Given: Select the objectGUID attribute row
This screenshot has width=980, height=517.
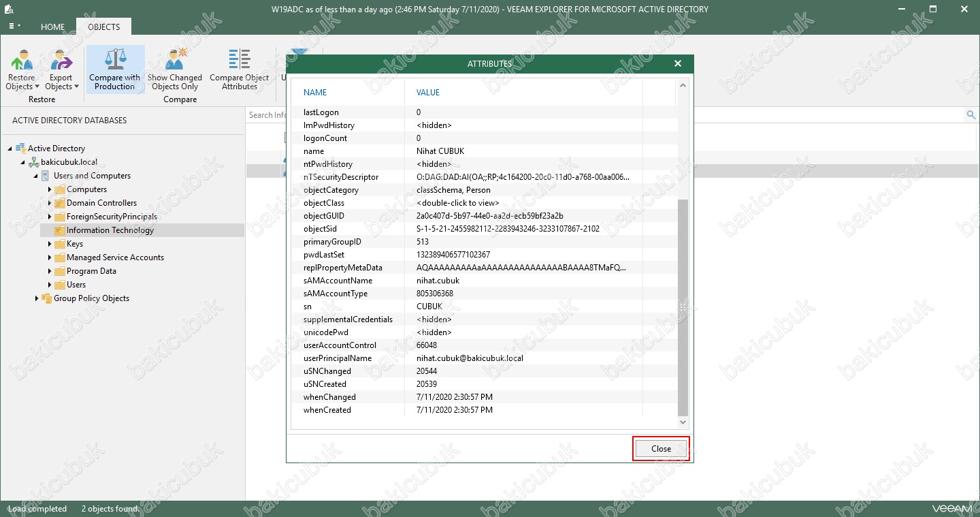Looking at the screenshot, I should [485, 216].
